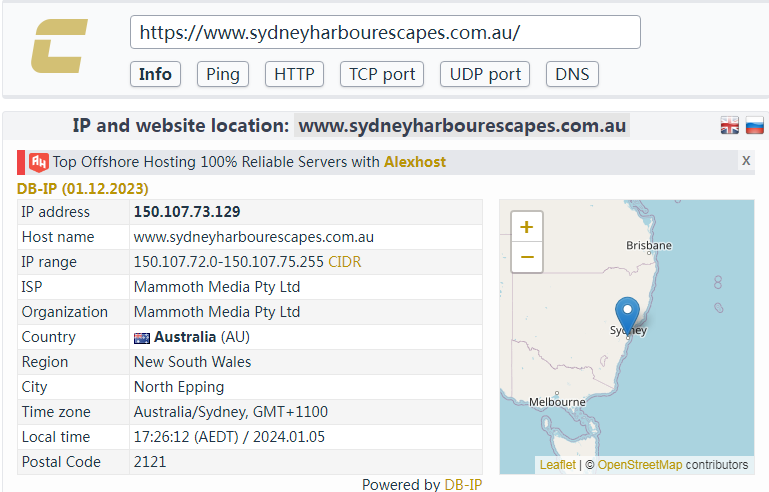The image size is (769, 492).
Task: Click the Melbourne label on map
Action: coord(557,402)
